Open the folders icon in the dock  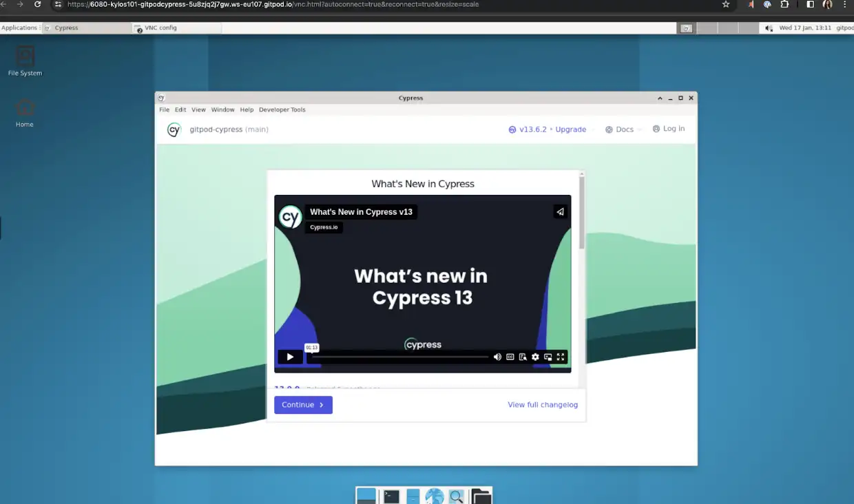pyautogui.click(x=481, y=496)
